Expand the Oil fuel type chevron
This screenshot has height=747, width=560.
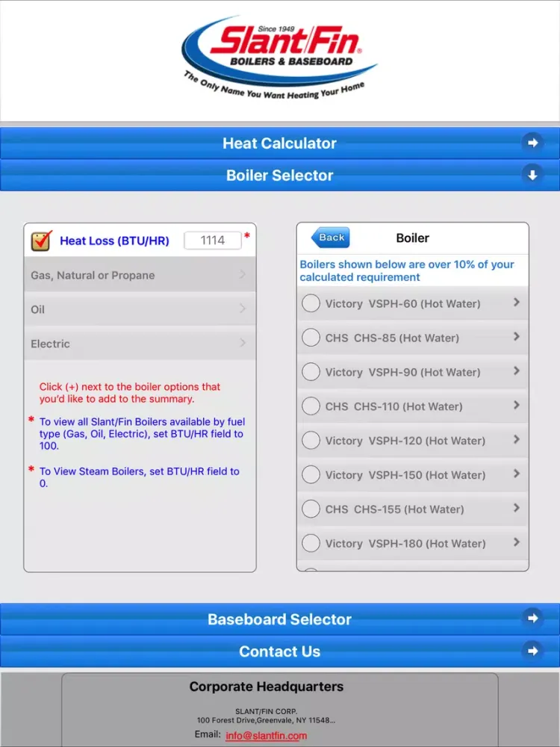pos(243,309)
